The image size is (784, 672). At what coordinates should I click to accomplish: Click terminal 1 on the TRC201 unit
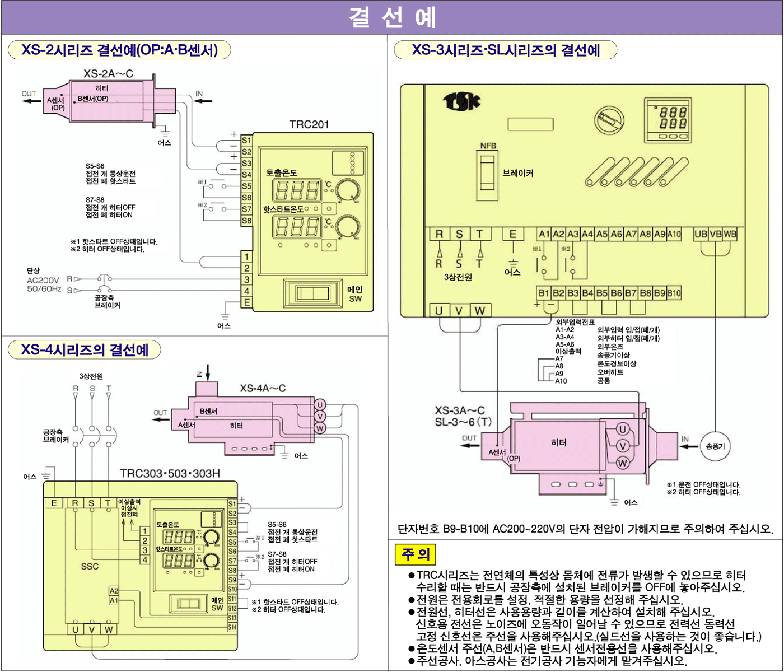click(x=246, y=256)
